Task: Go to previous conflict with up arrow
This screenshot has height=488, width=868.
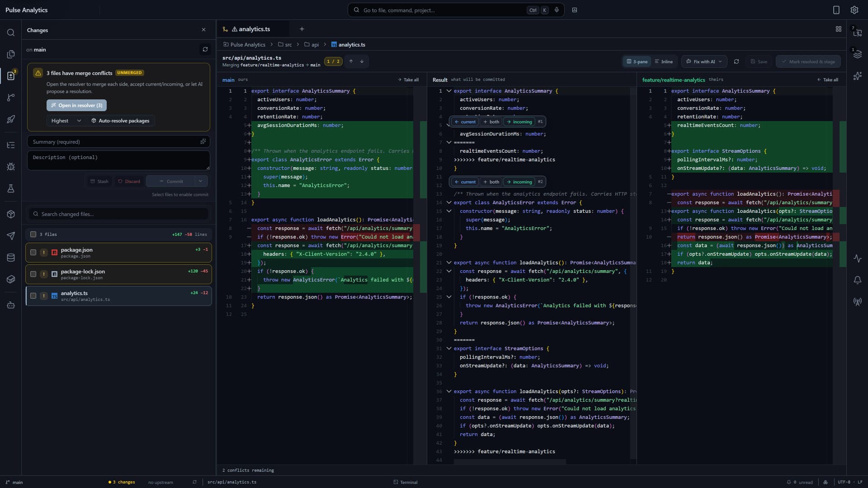Action: coord(351,61)
